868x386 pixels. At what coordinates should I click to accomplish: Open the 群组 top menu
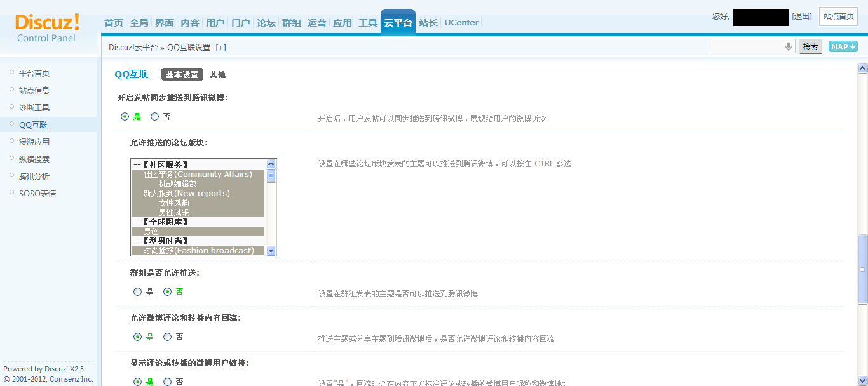(292, 23)
